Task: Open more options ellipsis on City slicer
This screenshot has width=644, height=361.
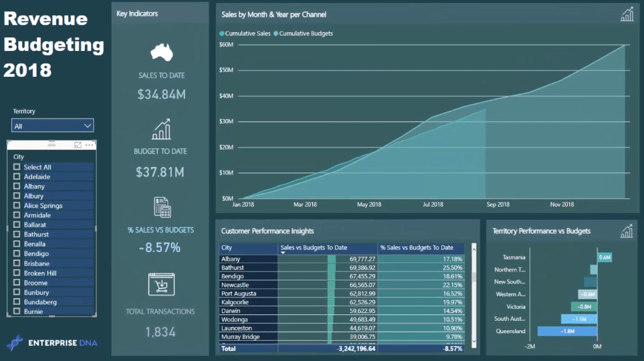Action: tap(89, 145)
